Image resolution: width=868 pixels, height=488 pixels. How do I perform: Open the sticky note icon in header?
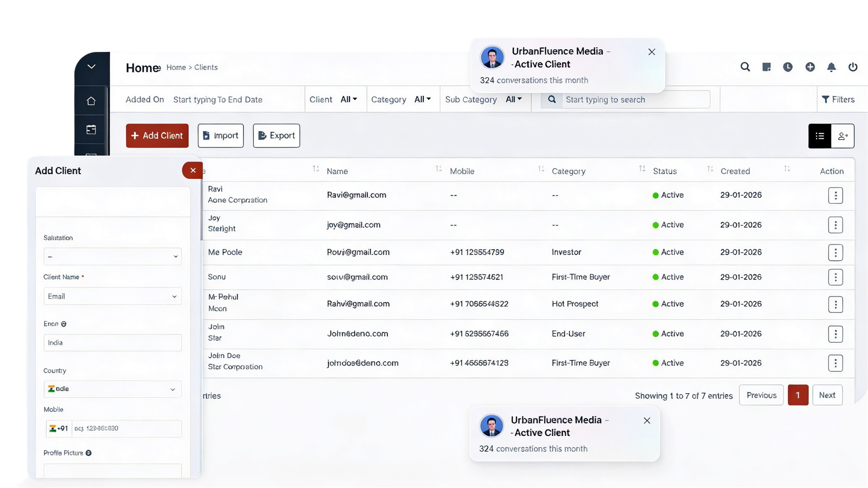(767, 67)
